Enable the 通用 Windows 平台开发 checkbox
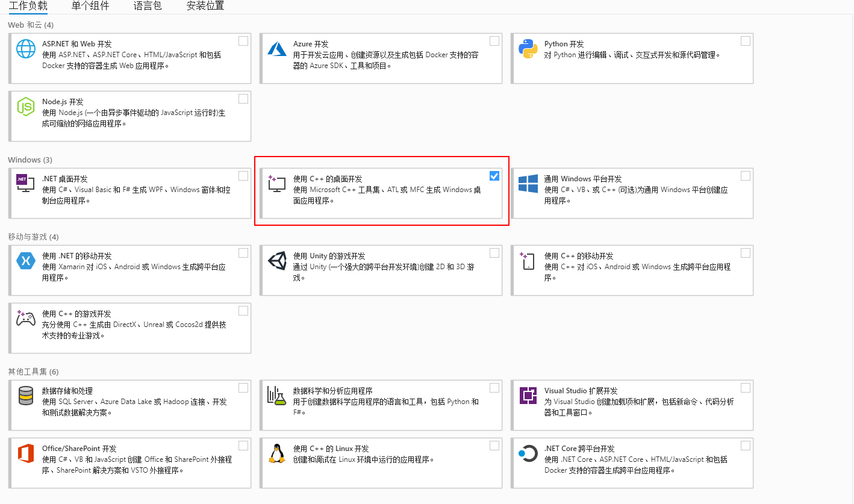854x504 pixels. click(746, 176)
